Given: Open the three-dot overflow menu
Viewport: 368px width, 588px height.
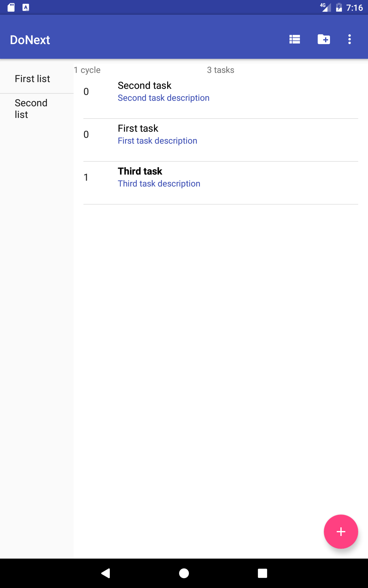Looking at the screenshot, I should pyautogui.click(x=349, y=40).
